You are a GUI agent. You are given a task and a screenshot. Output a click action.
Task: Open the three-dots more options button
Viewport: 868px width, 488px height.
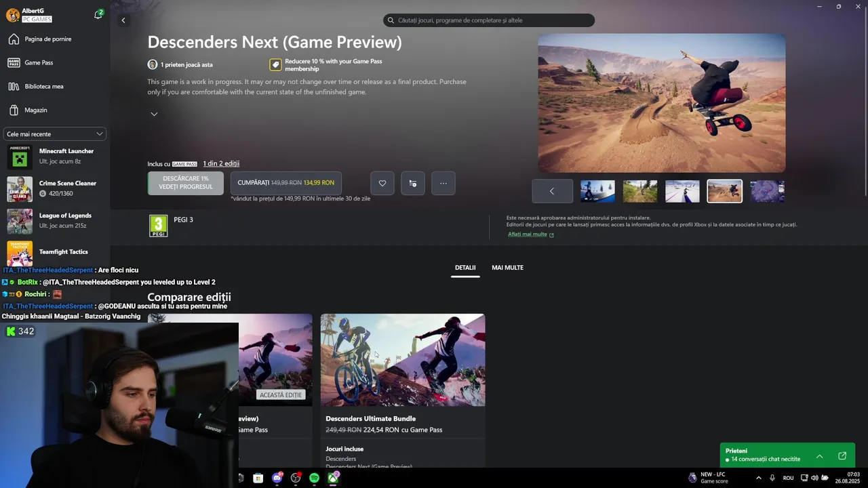click(443, 183)
